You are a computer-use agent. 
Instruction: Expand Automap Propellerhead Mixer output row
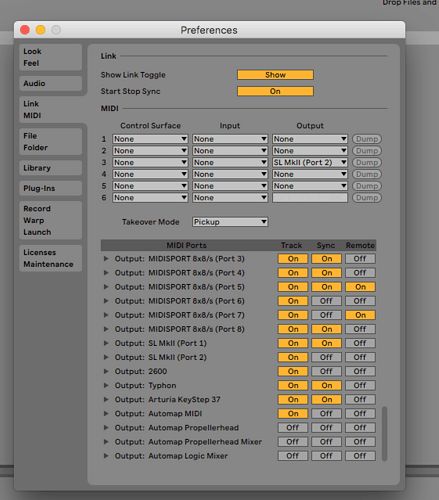tap(106, 442)
